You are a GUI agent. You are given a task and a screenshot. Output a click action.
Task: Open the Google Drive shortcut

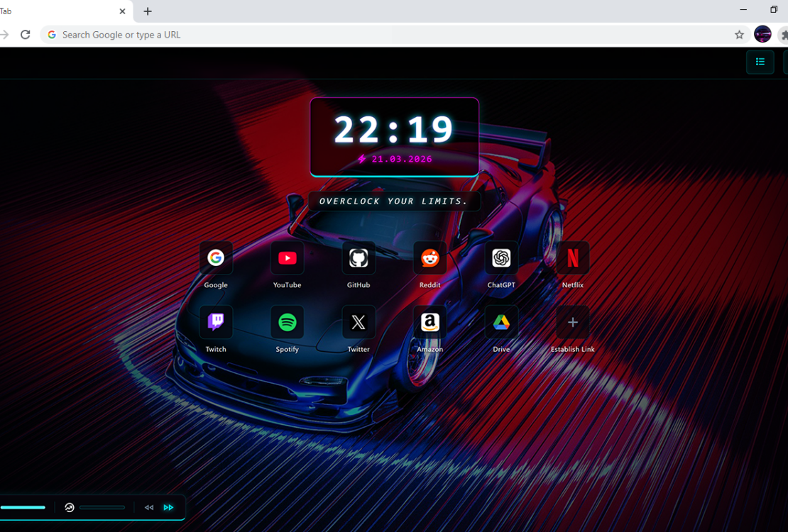[x=501, y=323]
